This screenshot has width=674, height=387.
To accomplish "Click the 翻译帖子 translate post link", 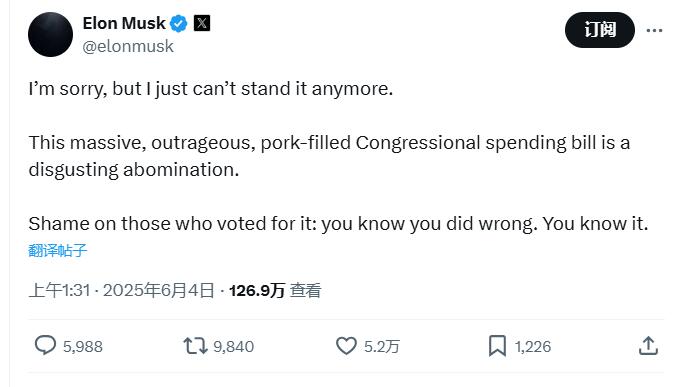I will (x=58, y=250).
